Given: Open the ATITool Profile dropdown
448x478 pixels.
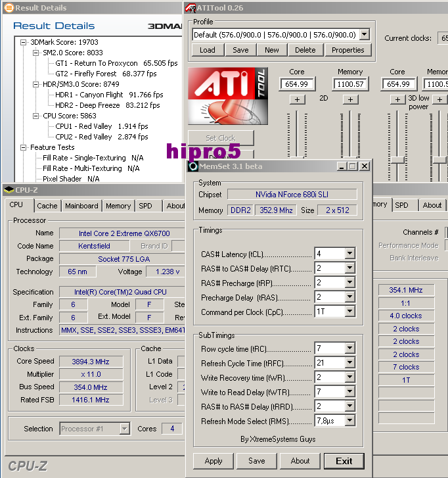Looking at the screenshot, I should tap(365, 34).
